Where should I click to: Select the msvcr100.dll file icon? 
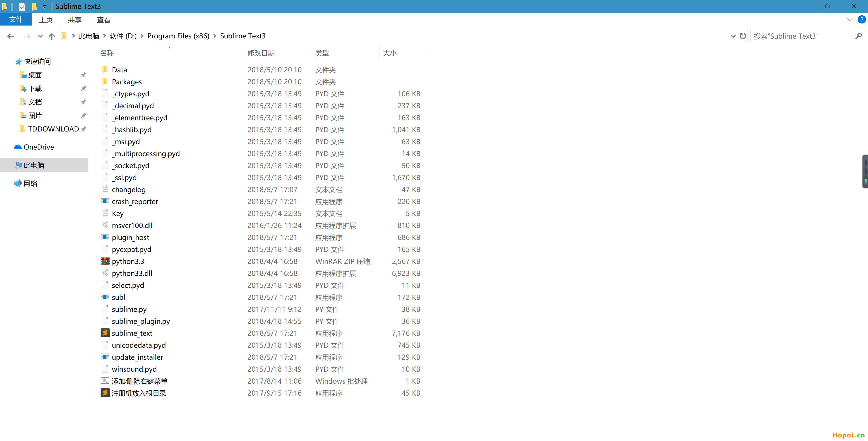coord(105,225)
